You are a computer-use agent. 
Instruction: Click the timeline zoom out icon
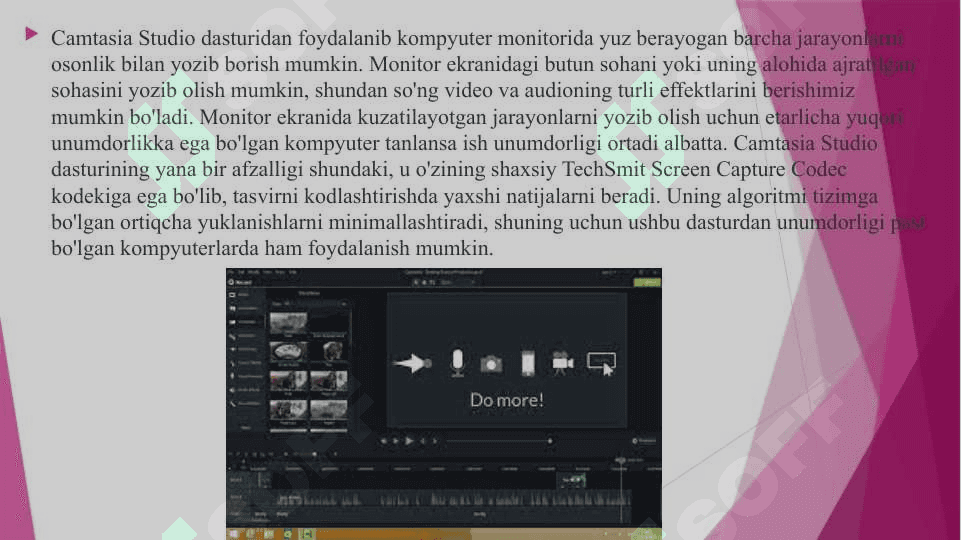pos(286,454)
